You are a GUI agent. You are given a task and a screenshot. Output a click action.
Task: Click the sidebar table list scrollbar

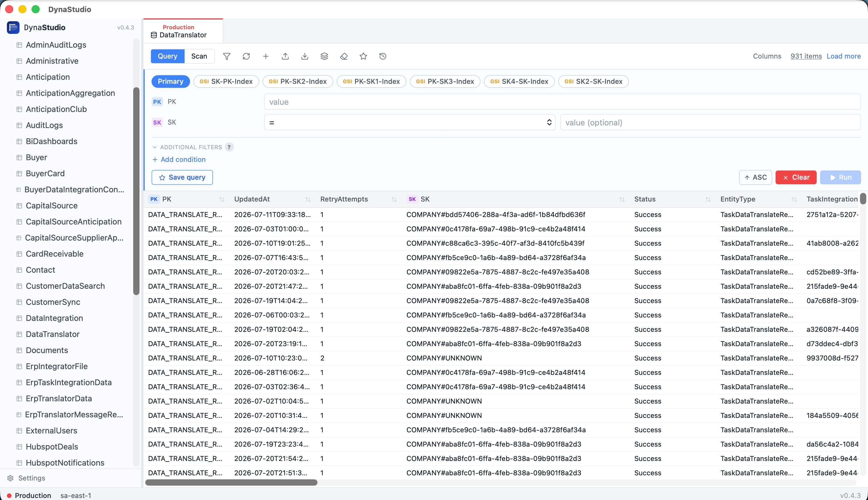(x=136, y=191)
